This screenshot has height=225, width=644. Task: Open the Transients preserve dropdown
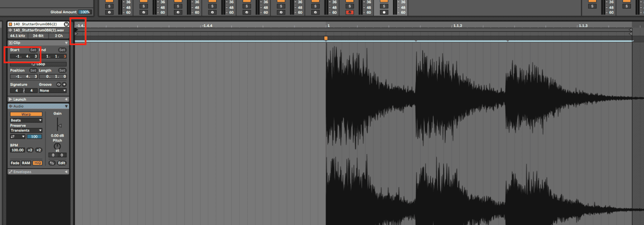tap(26, 131)
